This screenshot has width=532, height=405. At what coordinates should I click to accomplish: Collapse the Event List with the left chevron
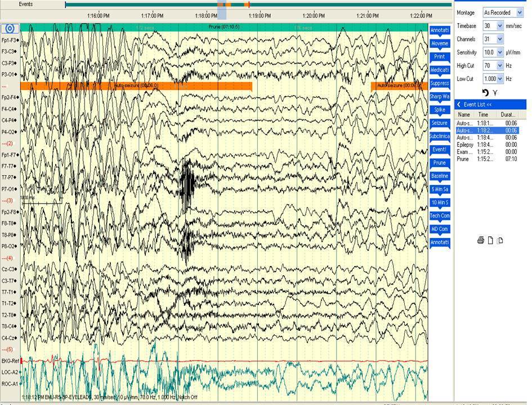point(459,104)
